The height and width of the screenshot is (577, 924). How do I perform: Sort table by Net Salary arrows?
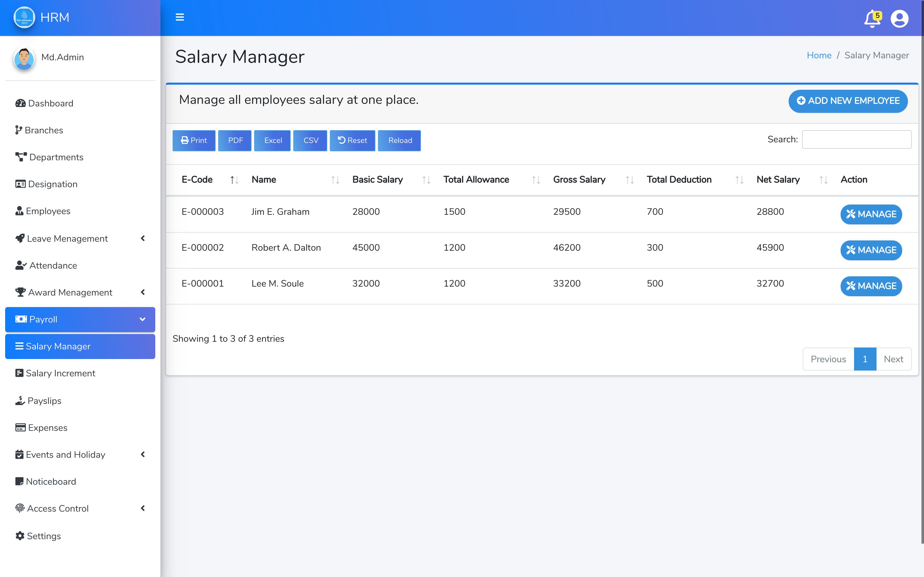pyautogui.click(x=823, y=180)
